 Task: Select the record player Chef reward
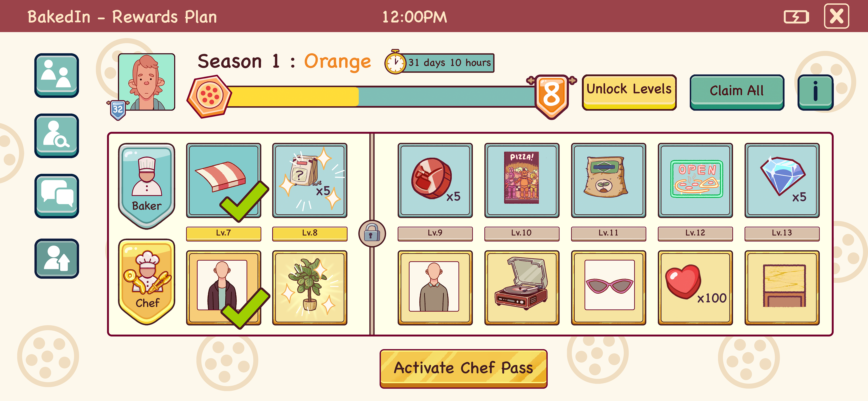click(x=522, y=288)
